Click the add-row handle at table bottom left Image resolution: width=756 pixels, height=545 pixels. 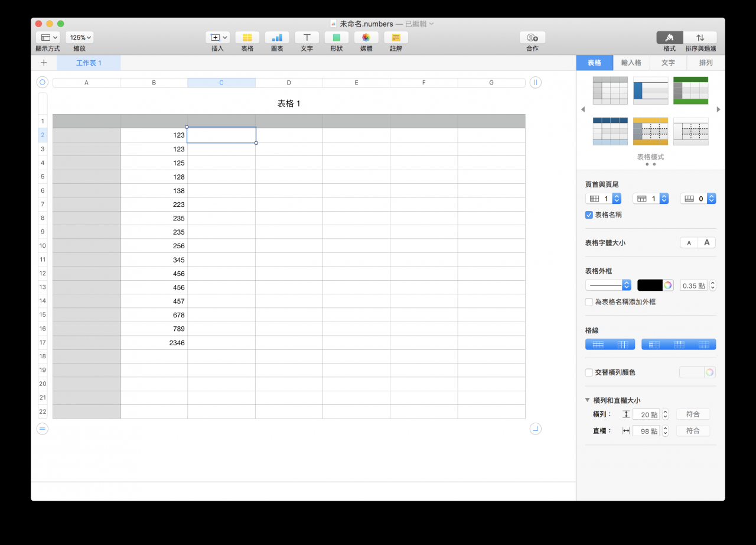43,429
